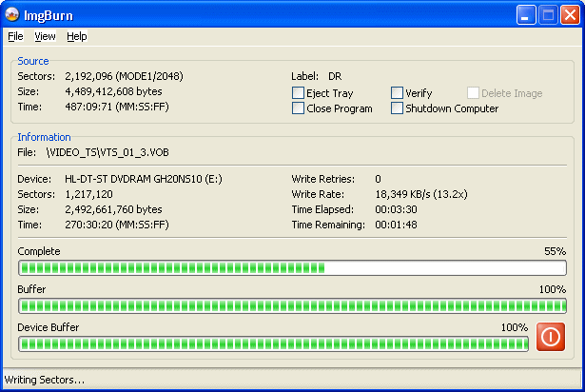Viewport: 585px width, 392px height.
Task: Click the Complete progress bar at 55%
Action: [x=293, y=268]
